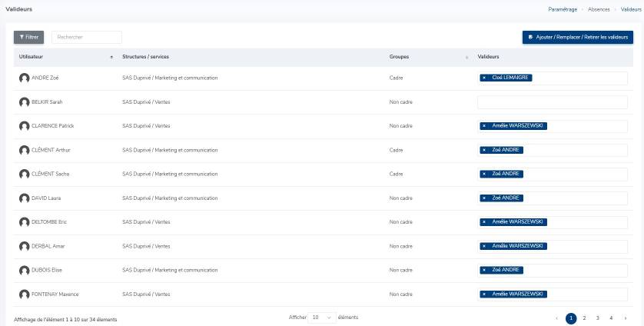
Task: Click Ajouter / Remplacer / Retirer les validateurs
Action: point(577,37)
